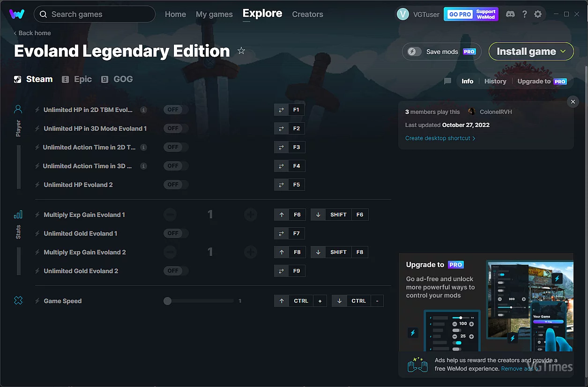Image resolution: width=588 pixels, height=387 pixels.
Task: Switch to the GOG platform tab
Action: 117,79
